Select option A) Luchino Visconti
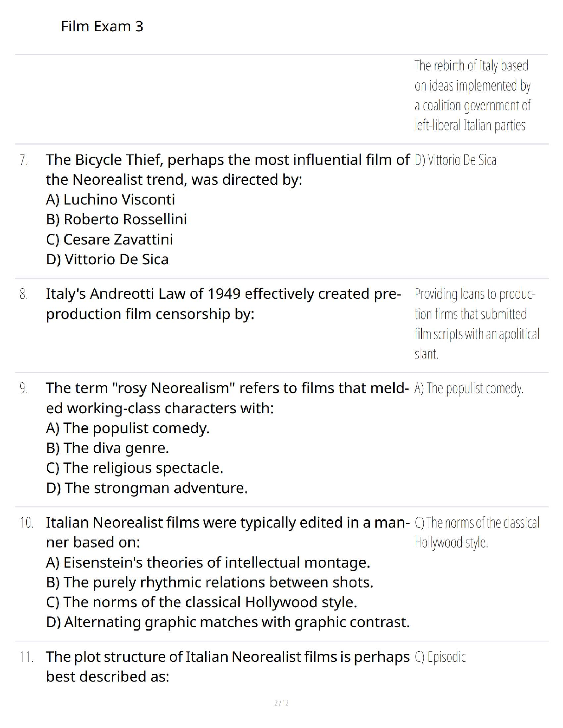Screen dimensions: 563x728 [x=110, y=199]
